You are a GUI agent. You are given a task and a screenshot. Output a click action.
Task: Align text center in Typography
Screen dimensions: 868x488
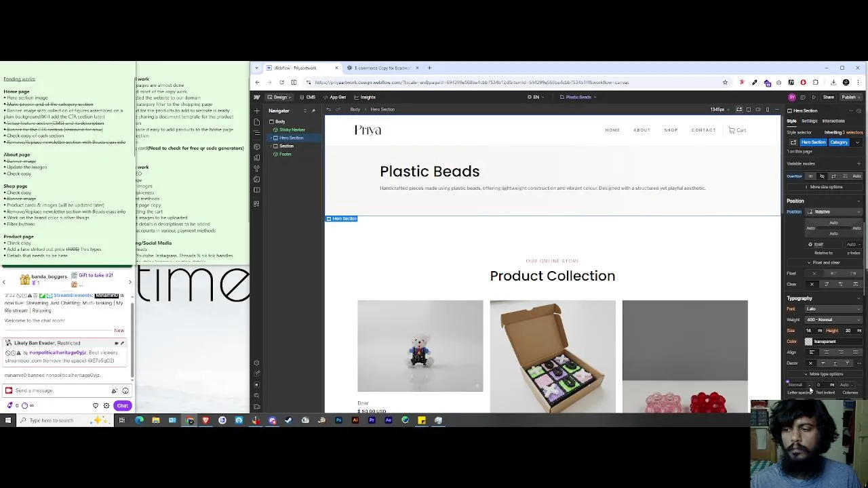pos(826,352)
